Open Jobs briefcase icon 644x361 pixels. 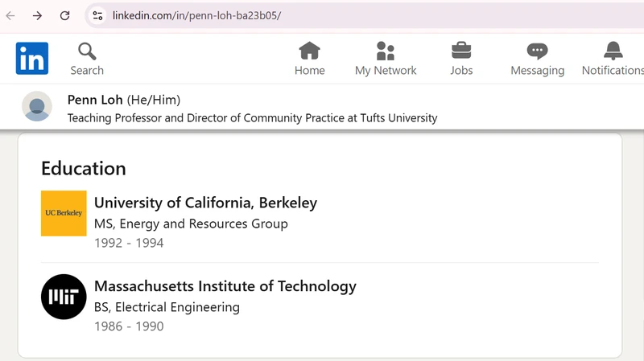(461, 51)
